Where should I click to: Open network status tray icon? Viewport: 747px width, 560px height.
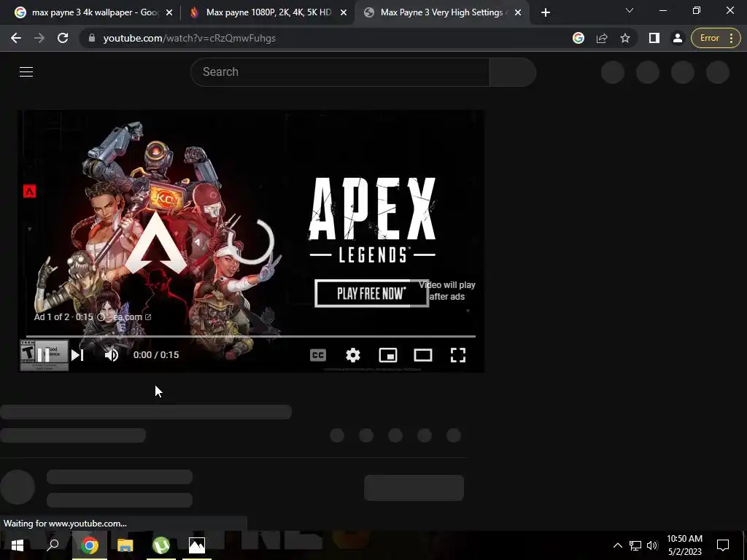tap(635, 545)
